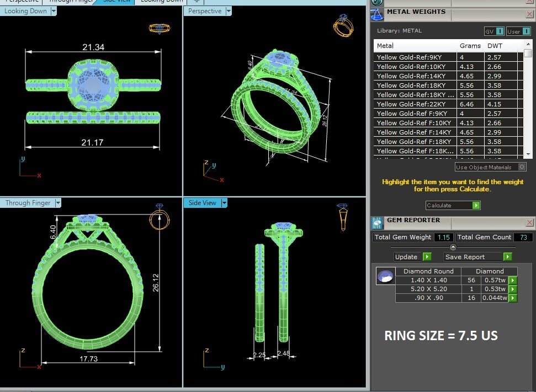The width and height of the screenshot is (536, 392).
Task: Click the Calculate button
Action: point(453,205)
